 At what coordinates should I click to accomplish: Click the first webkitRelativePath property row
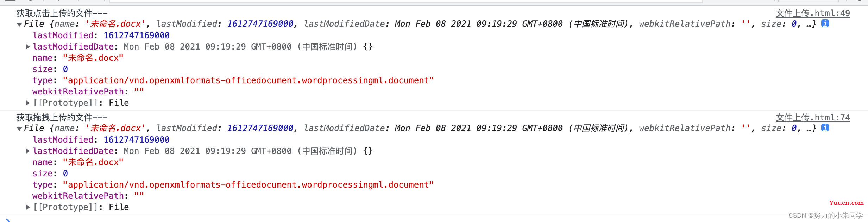click(x=88, y=92)
